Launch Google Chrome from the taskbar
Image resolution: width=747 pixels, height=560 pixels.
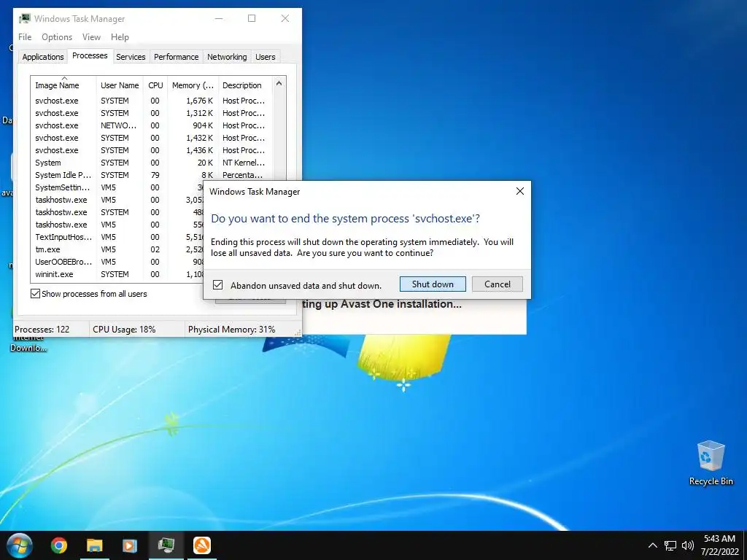59,545
